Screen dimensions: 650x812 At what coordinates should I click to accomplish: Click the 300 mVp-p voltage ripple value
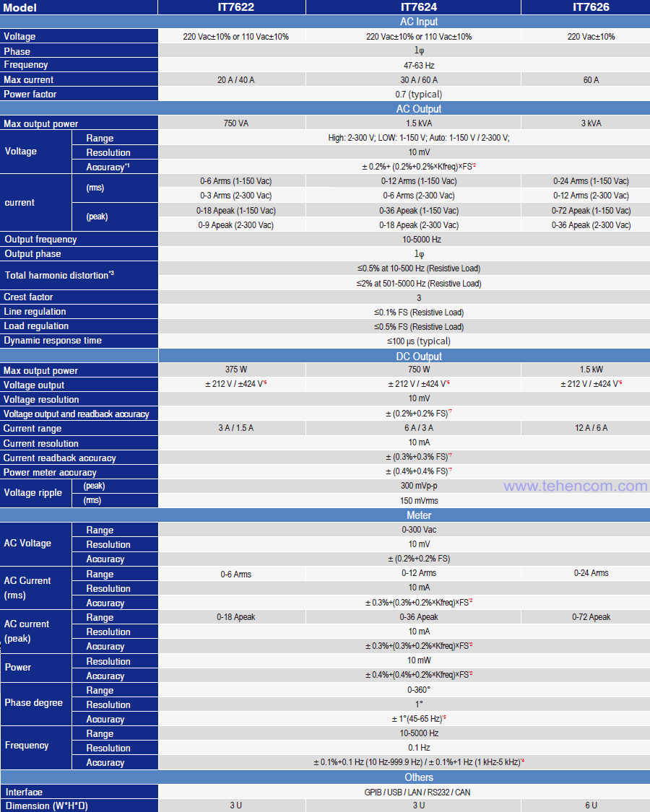419,486
